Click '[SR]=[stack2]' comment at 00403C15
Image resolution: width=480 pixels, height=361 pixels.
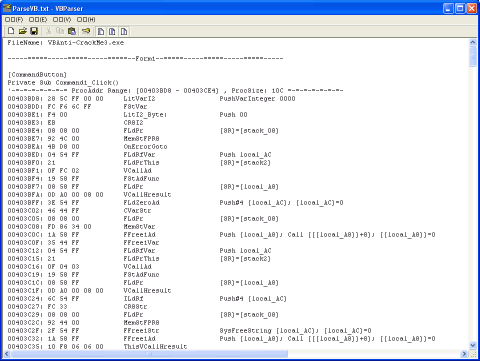[245, 259]
